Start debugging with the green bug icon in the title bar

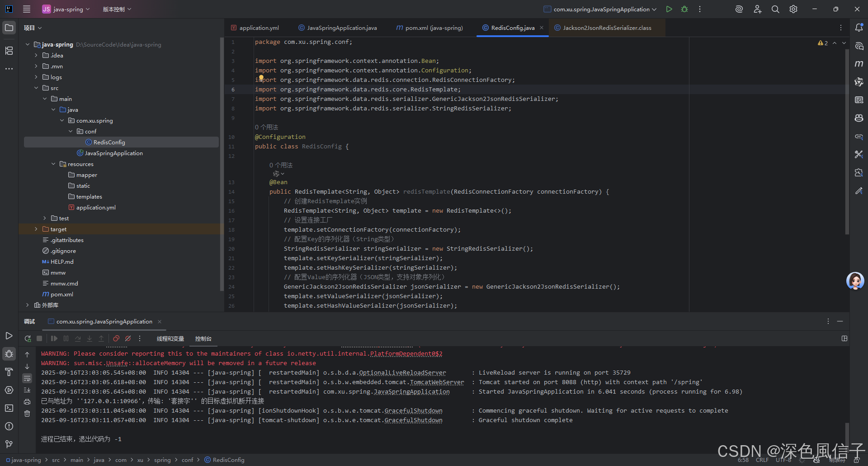pos(684,9)
